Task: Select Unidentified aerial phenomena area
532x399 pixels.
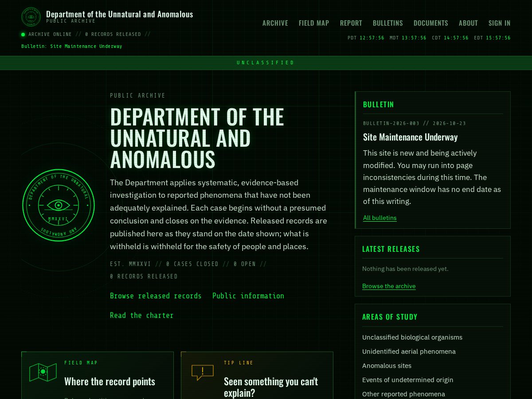Action: pos(409,352)
